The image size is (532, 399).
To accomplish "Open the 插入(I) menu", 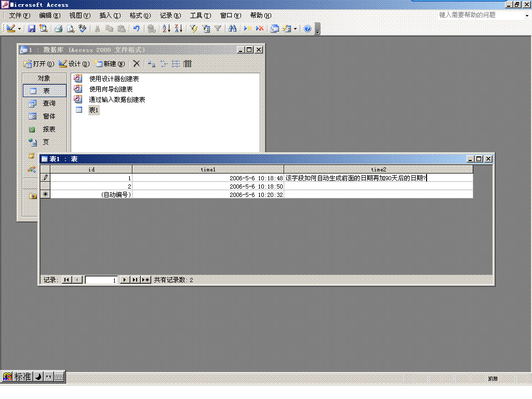I will click(x=110, y=16).
